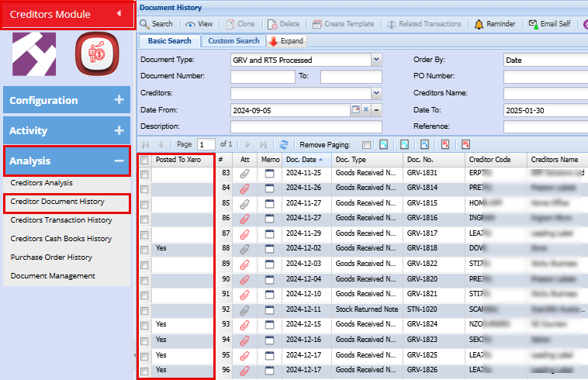This screenshot has width=588, height=380.
Task: Click the Search magnifier toolbar button
Action: tap(156, 24)
